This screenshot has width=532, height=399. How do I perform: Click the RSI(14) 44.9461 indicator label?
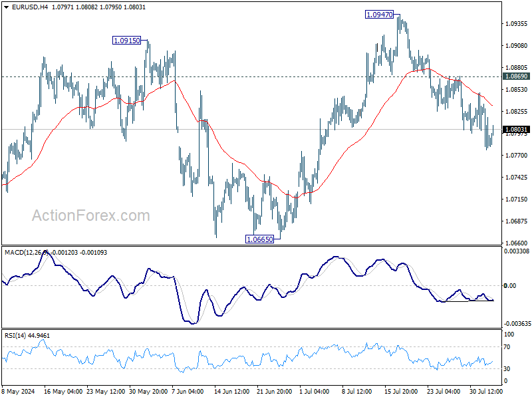27,336
